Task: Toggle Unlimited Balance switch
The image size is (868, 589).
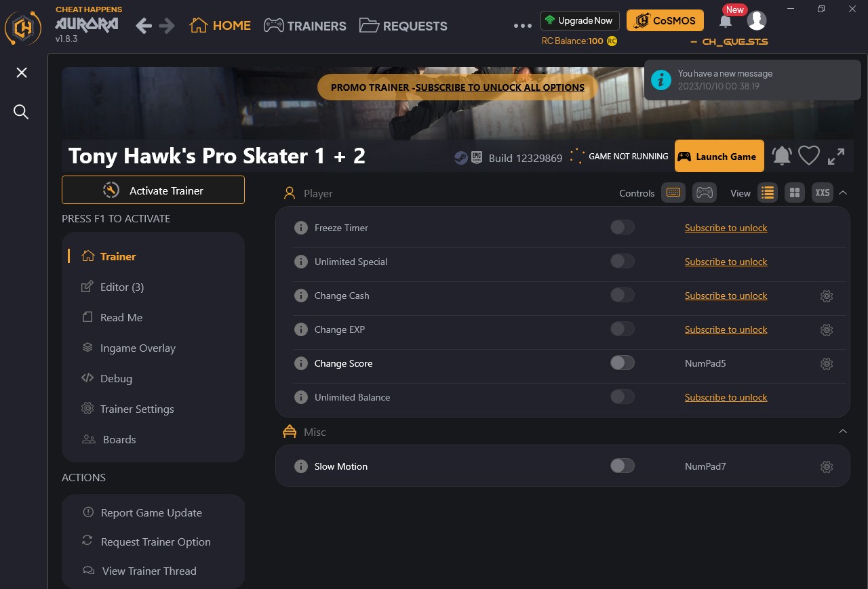Action: point(623,397)
